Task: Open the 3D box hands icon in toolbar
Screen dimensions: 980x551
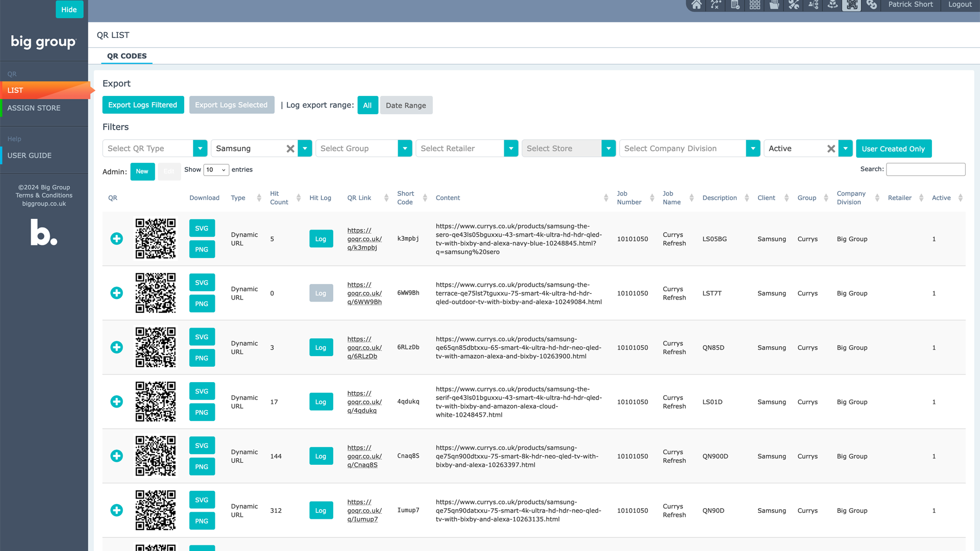Action: (x=832, y=5)
